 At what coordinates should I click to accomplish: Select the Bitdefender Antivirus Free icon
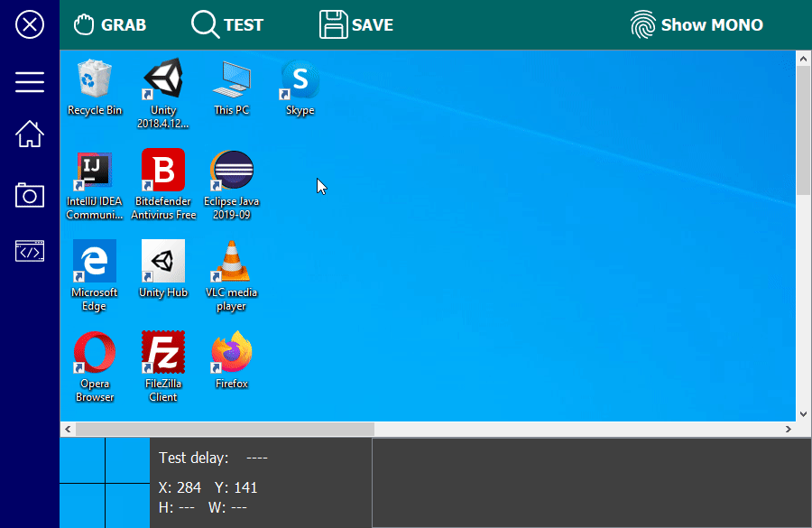point(163,184)
